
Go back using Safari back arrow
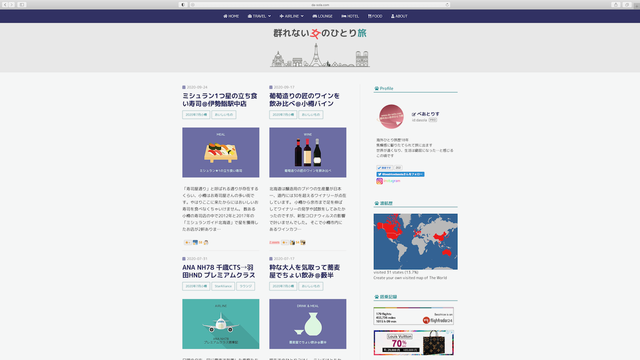click(x=5, y=4)
